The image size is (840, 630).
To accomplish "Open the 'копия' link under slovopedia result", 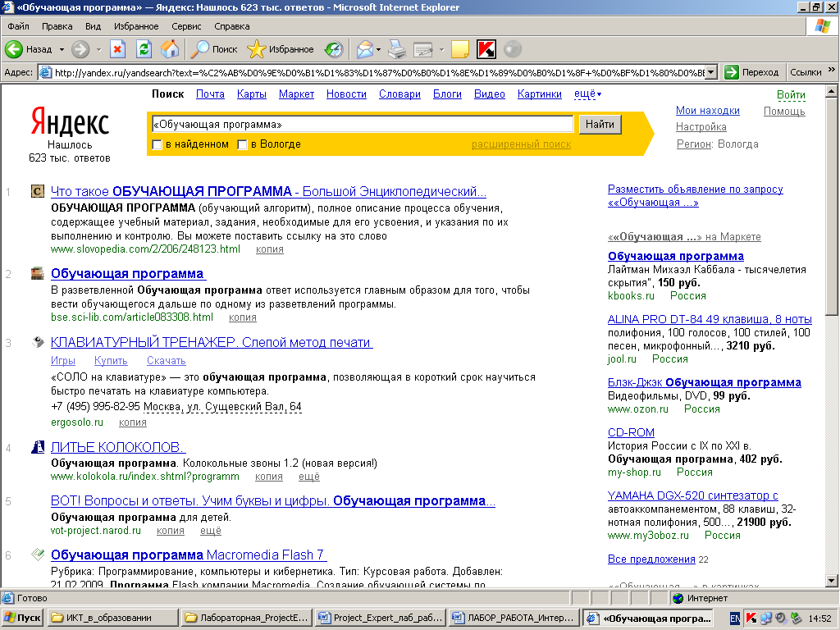I will click(269, 249).
